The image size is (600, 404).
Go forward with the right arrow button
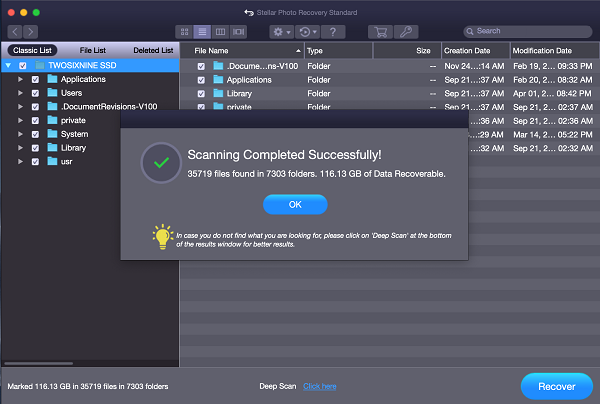point(30,32)
